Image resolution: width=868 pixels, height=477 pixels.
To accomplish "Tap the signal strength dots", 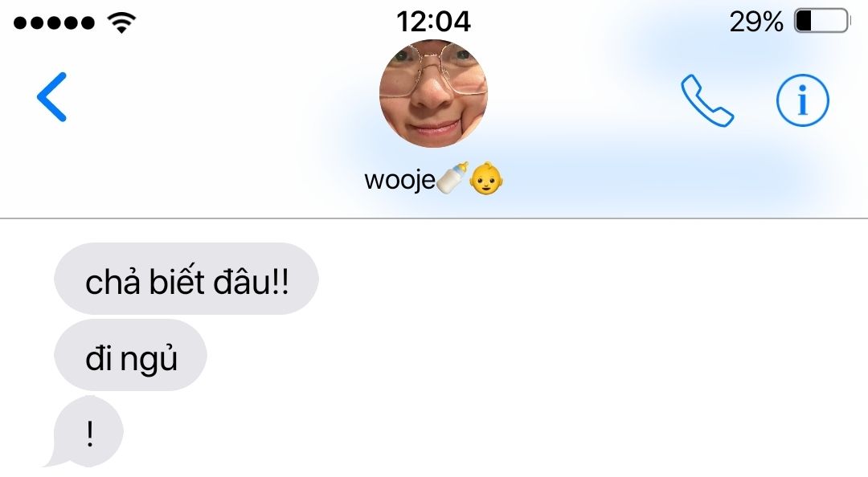I will click(54, 22).
